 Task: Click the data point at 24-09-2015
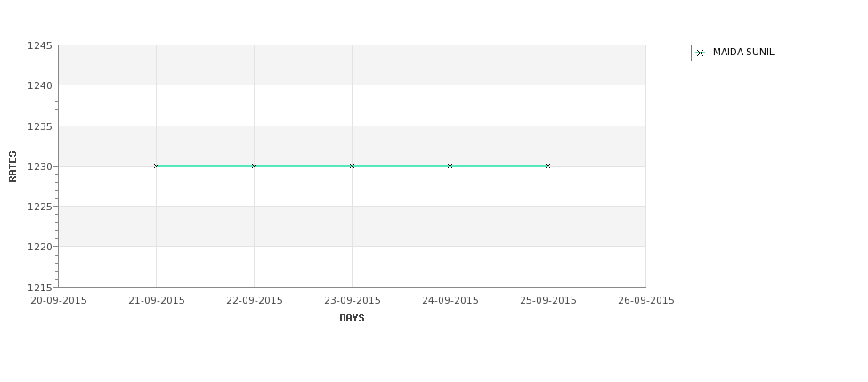pyautogui.click(x=450, y=167)
